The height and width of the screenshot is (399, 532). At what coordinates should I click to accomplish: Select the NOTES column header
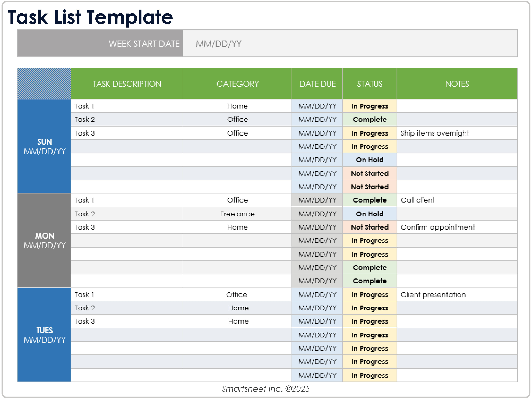[457, 84]
